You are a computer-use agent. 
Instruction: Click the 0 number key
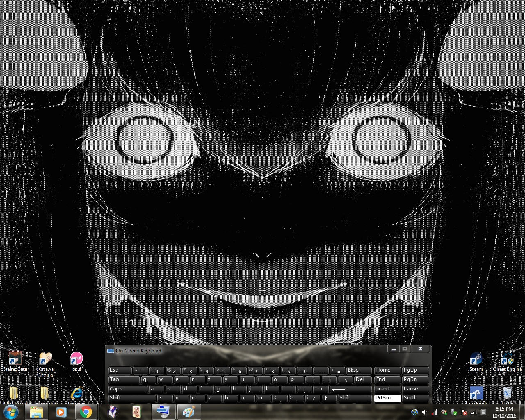click(x=304, y=370)
